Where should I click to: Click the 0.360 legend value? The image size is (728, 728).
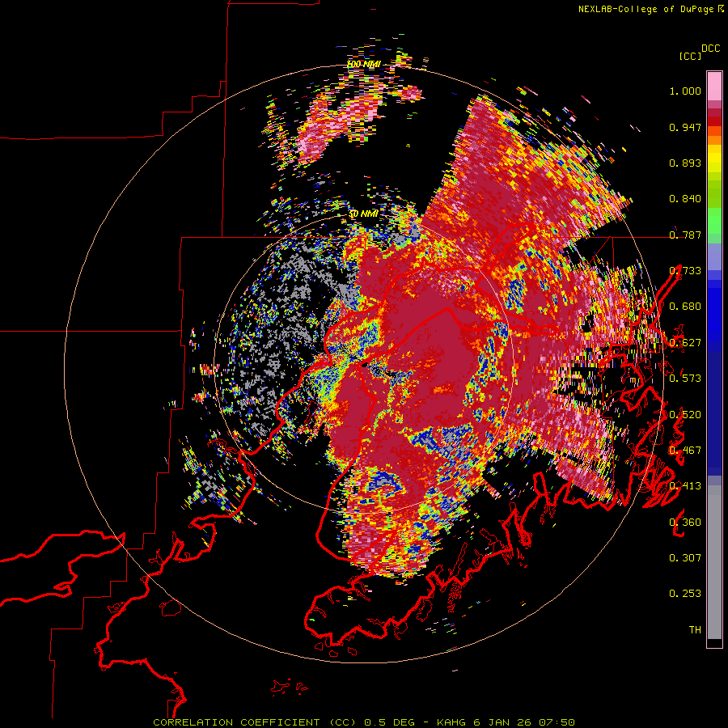(x=685, y=523)
